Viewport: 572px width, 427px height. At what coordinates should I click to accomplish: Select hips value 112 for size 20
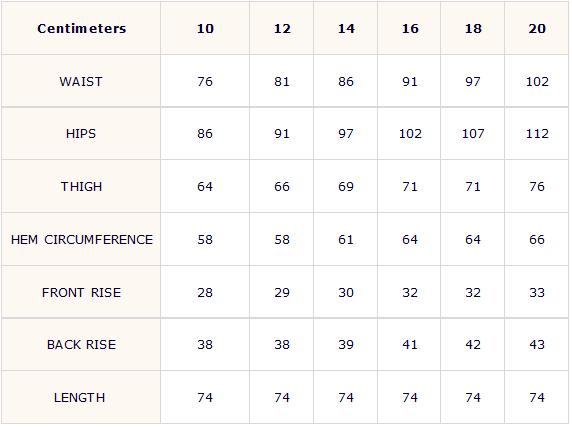coord(537,133)
